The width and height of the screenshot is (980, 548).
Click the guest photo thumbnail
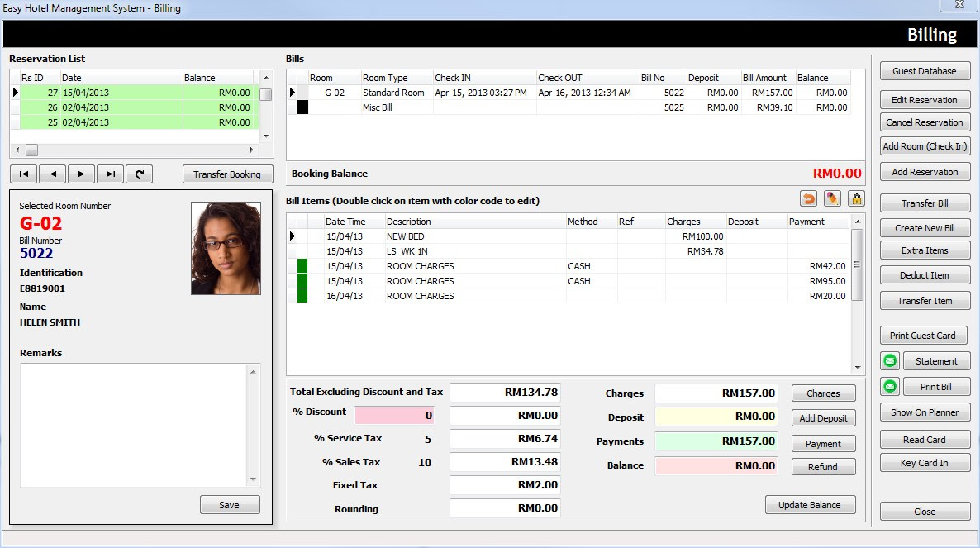point(226,248)
